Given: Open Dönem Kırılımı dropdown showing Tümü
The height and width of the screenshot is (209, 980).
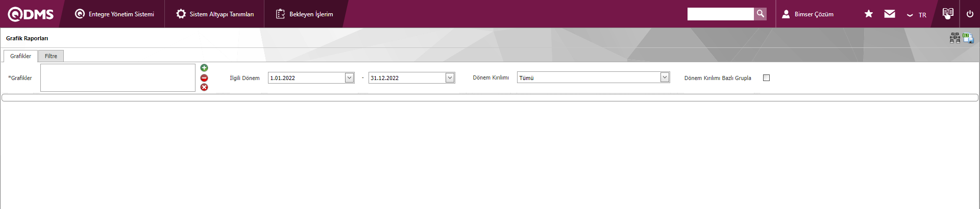Looking at the screenshot, I should 593,77.
